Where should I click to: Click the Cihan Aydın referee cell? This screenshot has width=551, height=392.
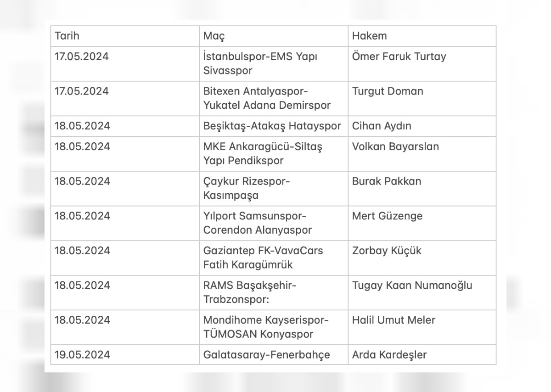(382, 126)
